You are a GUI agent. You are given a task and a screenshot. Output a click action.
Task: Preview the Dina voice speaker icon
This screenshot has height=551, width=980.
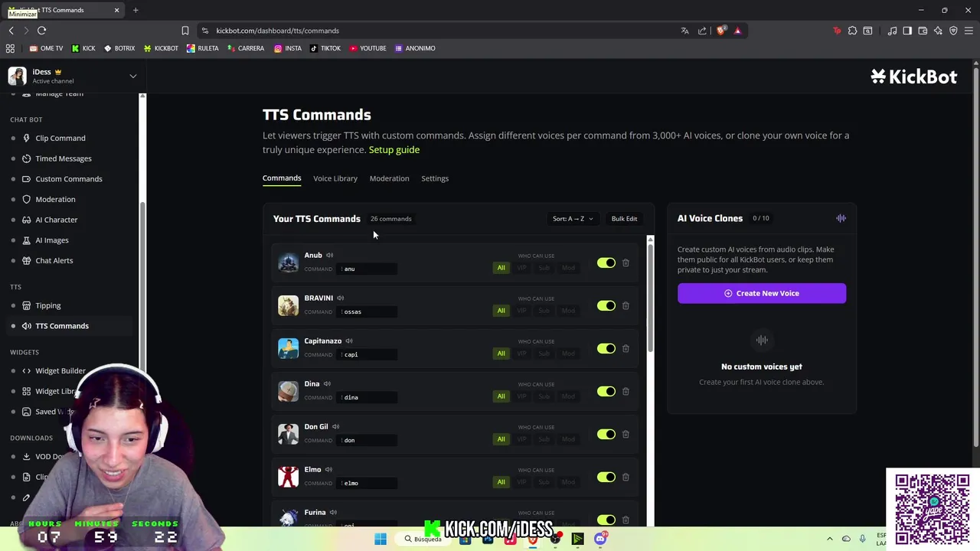point(327,383)
